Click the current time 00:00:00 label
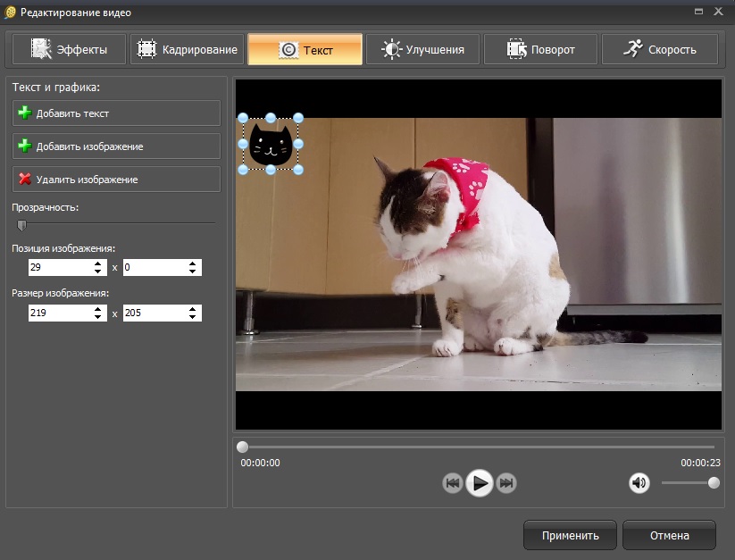 point(260,463)
